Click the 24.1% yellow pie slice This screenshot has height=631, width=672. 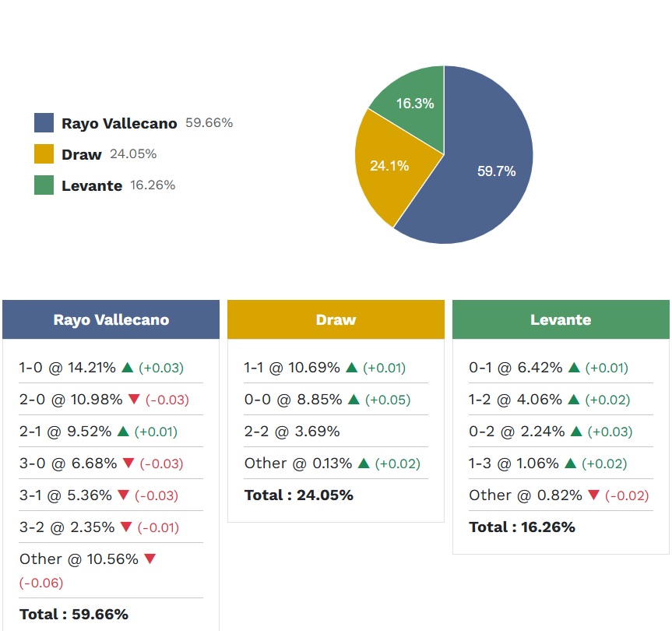point(385,167)
